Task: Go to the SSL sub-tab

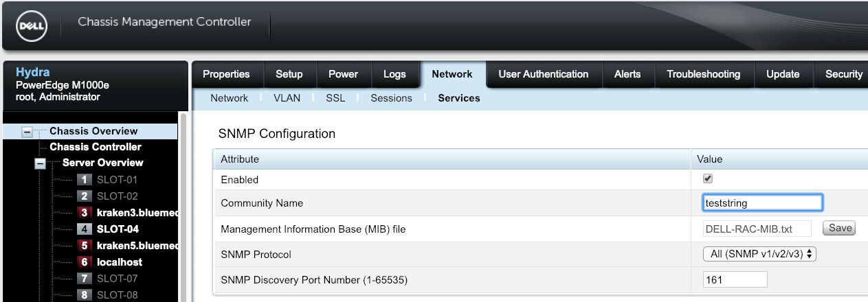Action: [x=335, y=98]
